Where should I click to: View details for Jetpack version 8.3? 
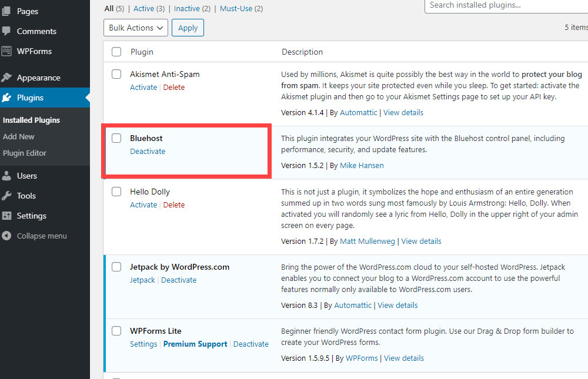click(x=397, y=305)
